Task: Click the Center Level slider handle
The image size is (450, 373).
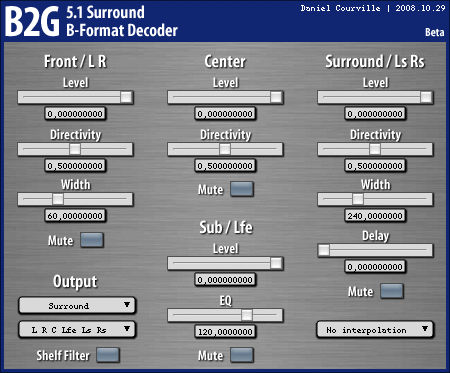Action: pos(276,97)
